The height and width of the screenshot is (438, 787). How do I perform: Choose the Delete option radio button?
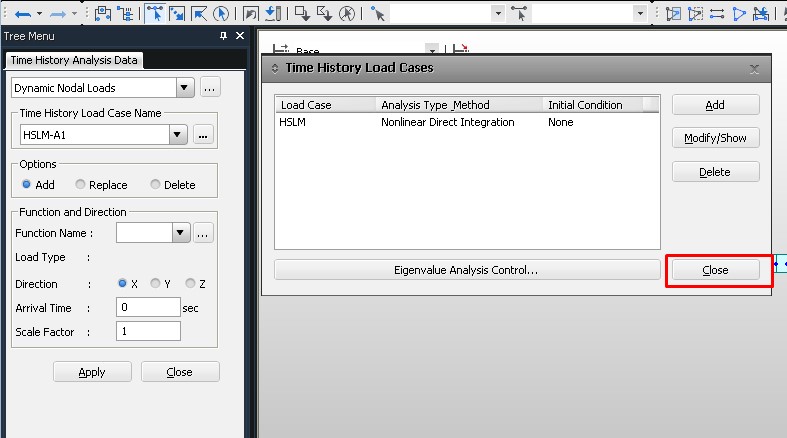[155, 185]
